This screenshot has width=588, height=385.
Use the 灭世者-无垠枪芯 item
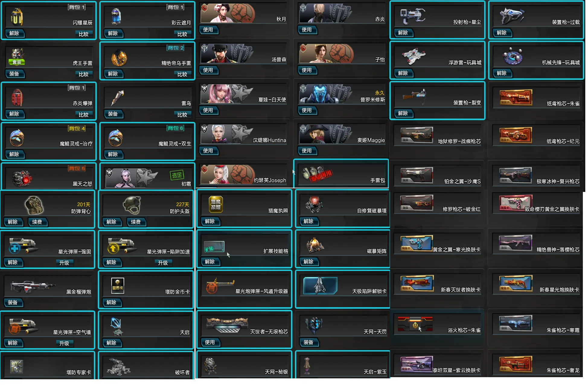[210, 342]
